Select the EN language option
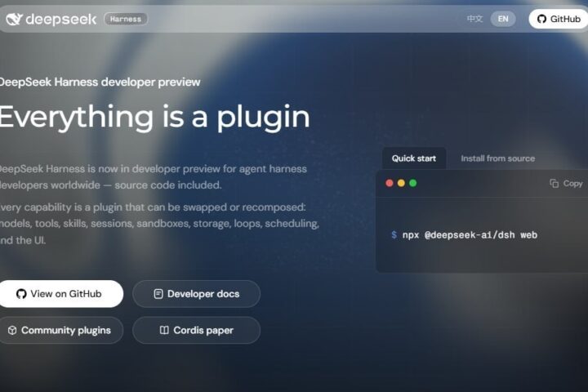Screen dimensions: 588x392 click(x=503, y=19)
